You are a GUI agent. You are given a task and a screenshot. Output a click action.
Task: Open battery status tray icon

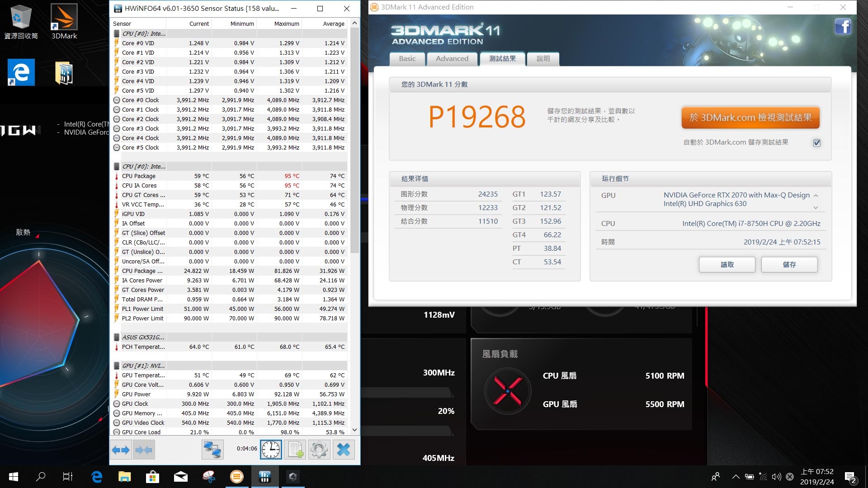(x=750, y=477)
